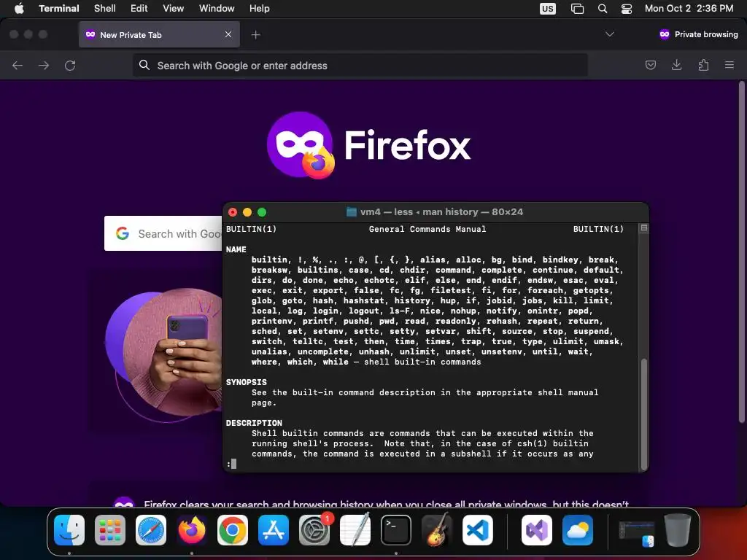
Task: Open the Edit menu
Action: pyautogui.click(x=139, y=8)
